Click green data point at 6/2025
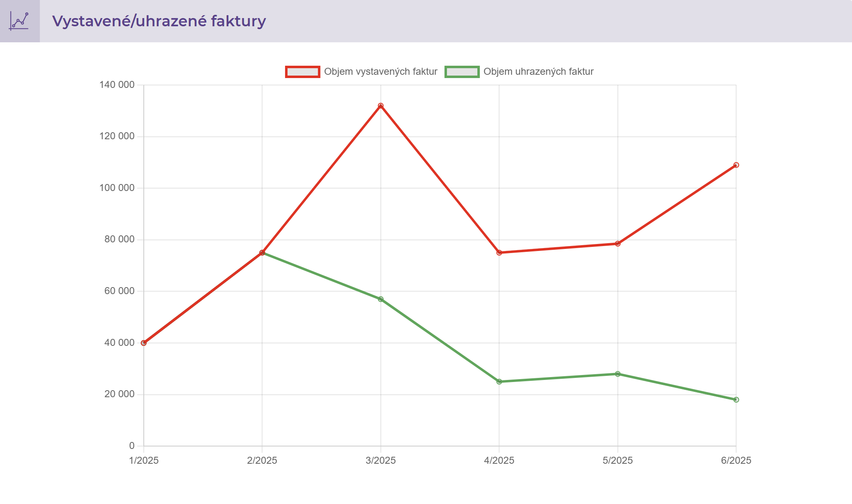This screenshot has height=504, width=852. [736, 400]
